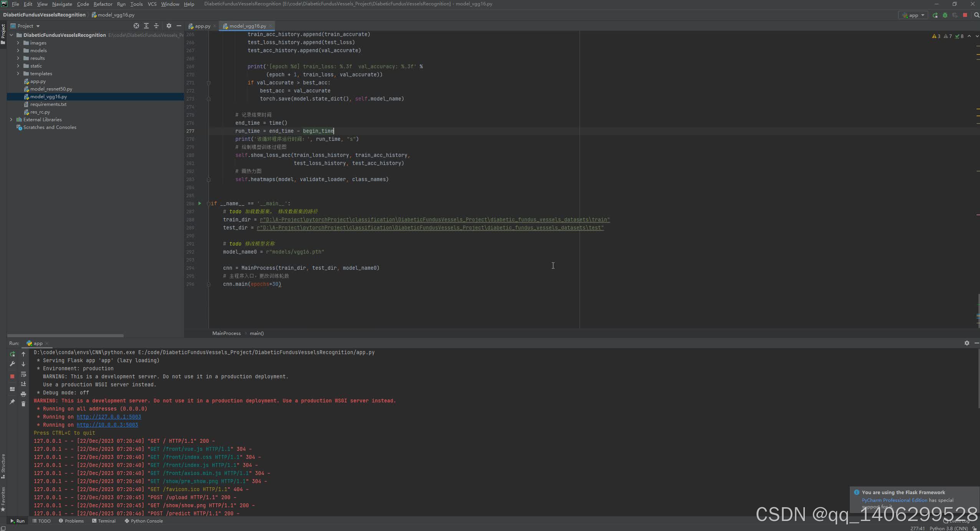Open the Navigate menu
The width and height of the screenshot is (980, 531).
click(x=62, y=4)
